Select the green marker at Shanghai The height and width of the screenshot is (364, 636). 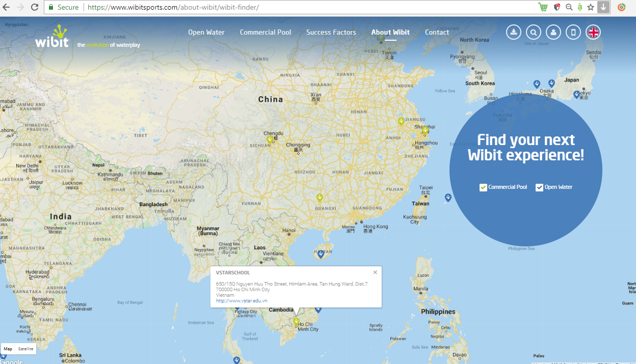(x=425, y=131)
